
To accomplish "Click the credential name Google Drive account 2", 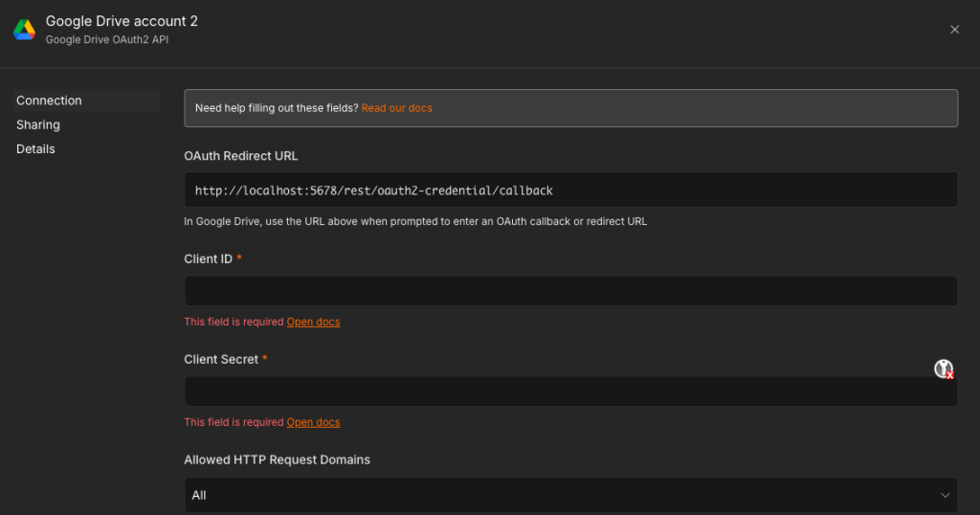I will (122, 21).
